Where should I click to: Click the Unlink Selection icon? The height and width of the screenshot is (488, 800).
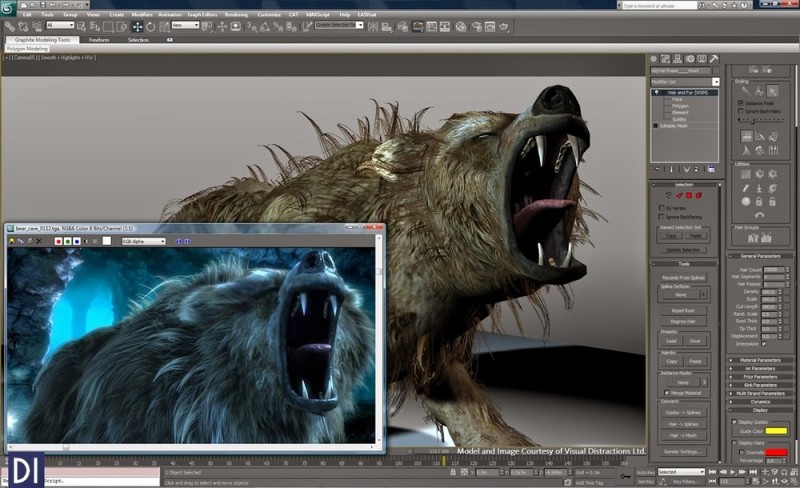(23, 27)
